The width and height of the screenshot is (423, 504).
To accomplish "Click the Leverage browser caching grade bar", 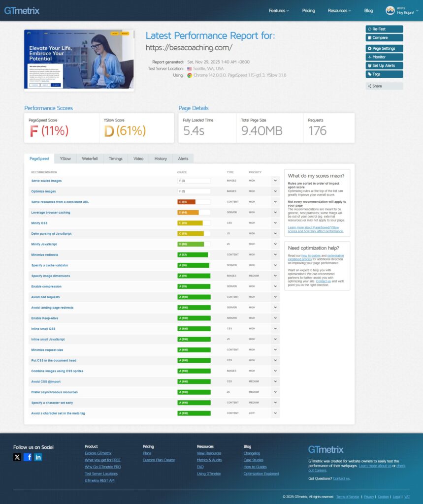I will point(194,213).
